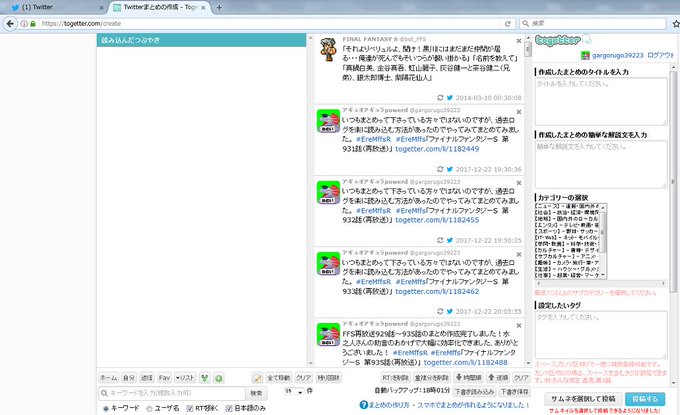680x415 pixels.
Task: Click Twitter bird icon on the 19:50:25 tweet
Action: (450, 240)
